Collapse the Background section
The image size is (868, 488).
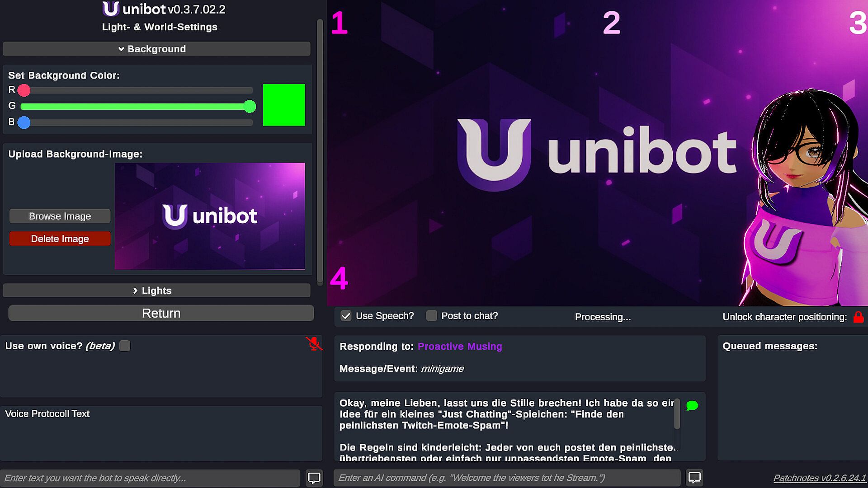(x=156, y=49)
